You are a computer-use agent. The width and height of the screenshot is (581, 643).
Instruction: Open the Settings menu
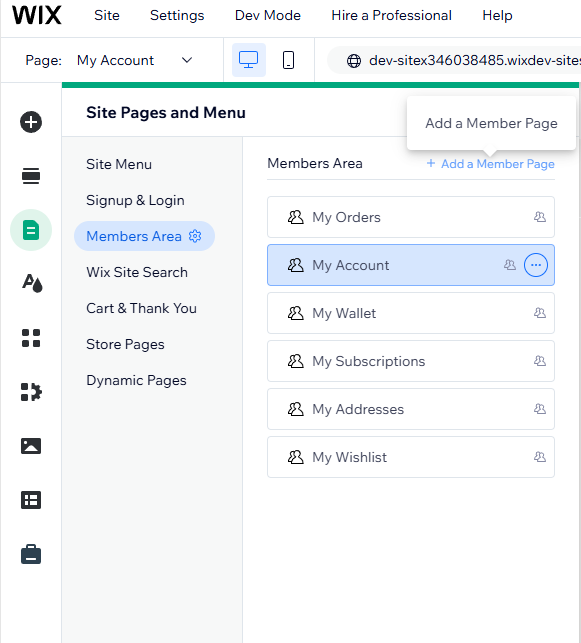coord(177,16)
